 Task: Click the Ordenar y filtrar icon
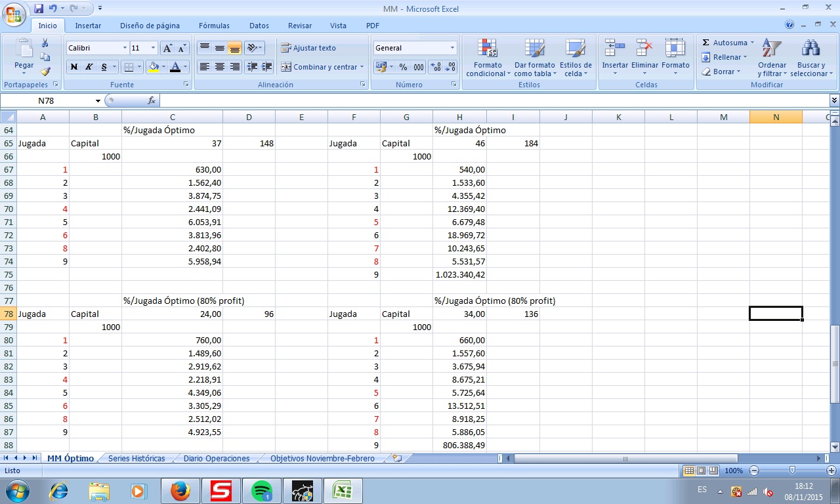pyautogui.click(x=772, y=49)
